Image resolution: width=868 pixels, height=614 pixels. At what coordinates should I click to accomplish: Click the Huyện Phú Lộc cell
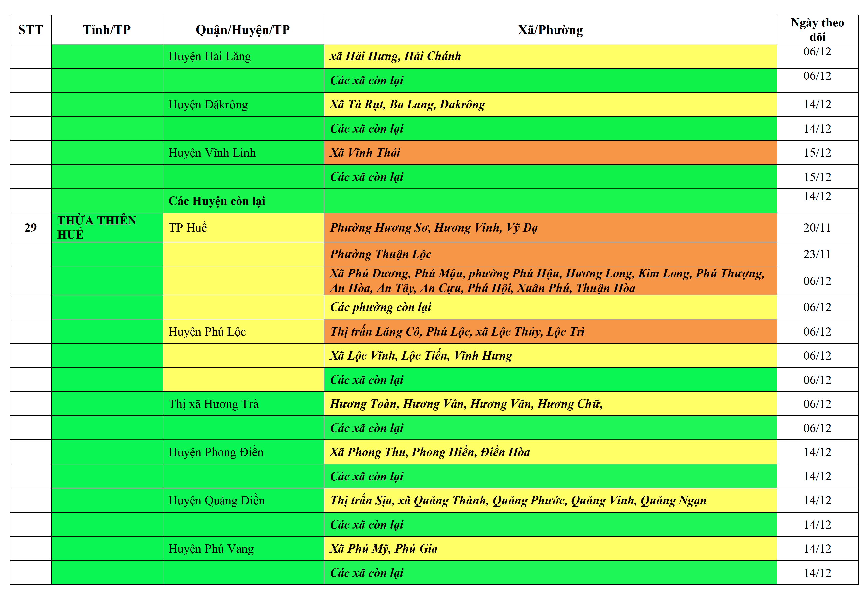[x=207, y=332]
